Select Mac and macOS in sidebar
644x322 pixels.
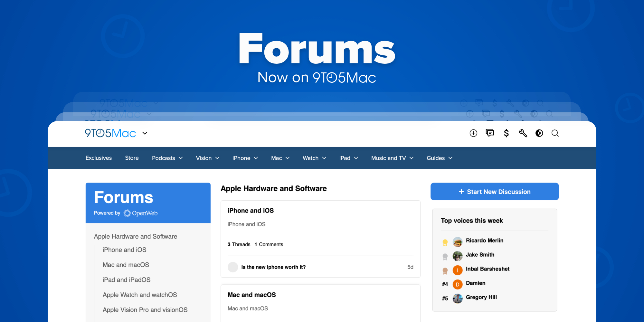[126, 265]
